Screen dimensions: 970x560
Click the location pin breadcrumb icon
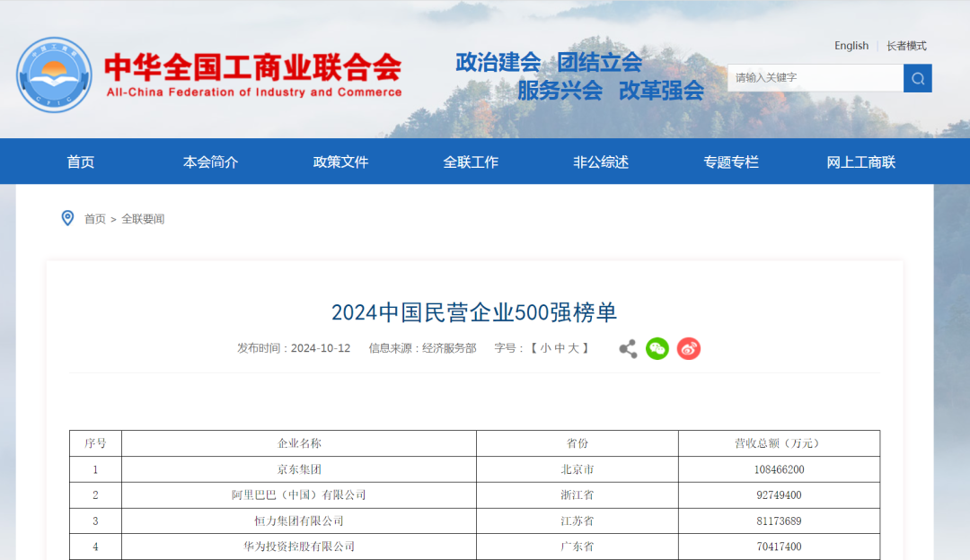tap(67, 218)
